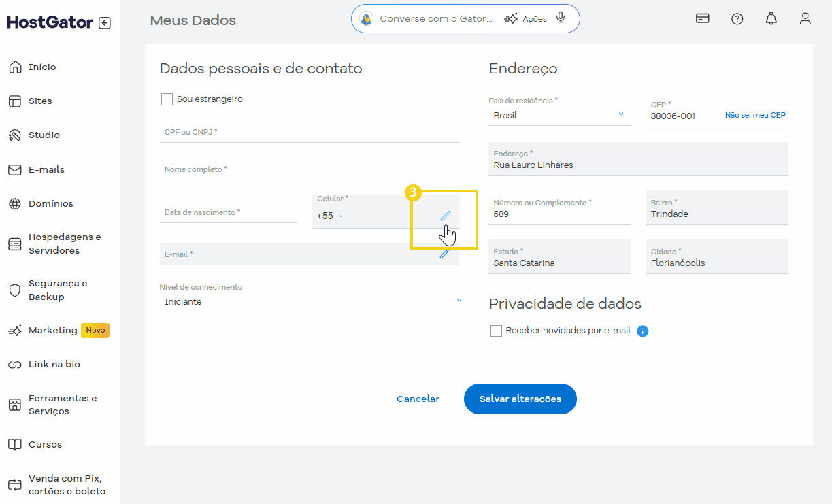Click the Gator assistant avatar icon
Viewport: 832px width, 504px height.
[366, 19]
